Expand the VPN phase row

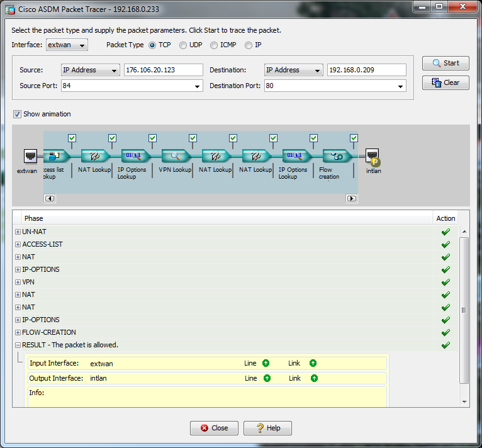click(x=18, y=283)
